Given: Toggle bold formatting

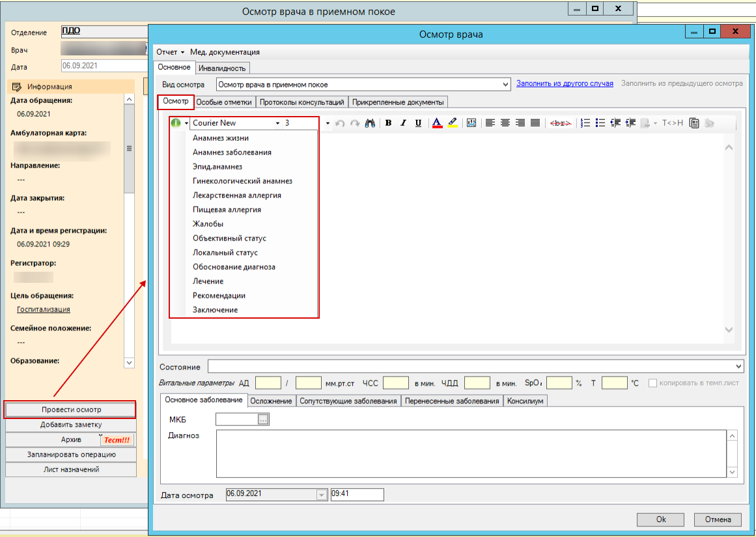Looking at the screenshot, I should coord(388,124).
